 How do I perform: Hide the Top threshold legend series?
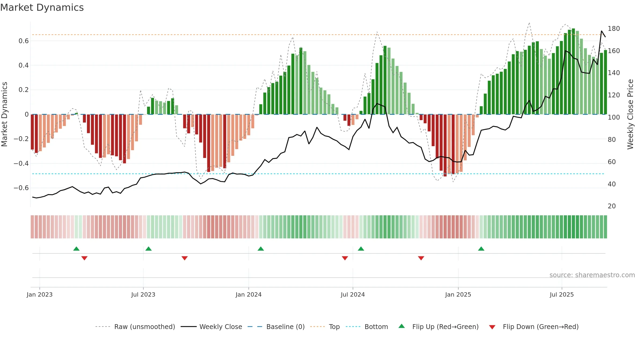[325, 327]
